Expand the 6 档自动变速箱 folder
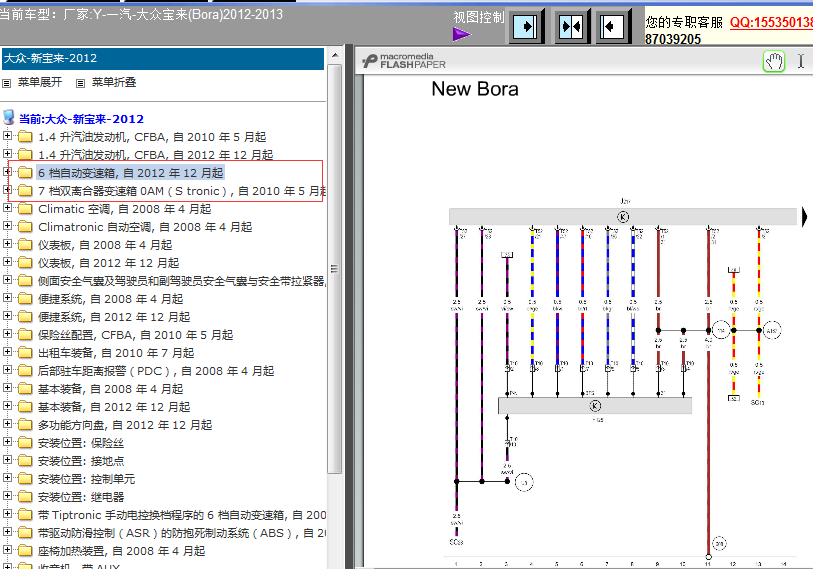This screenshot has height=569, width=813. point(7,172)
